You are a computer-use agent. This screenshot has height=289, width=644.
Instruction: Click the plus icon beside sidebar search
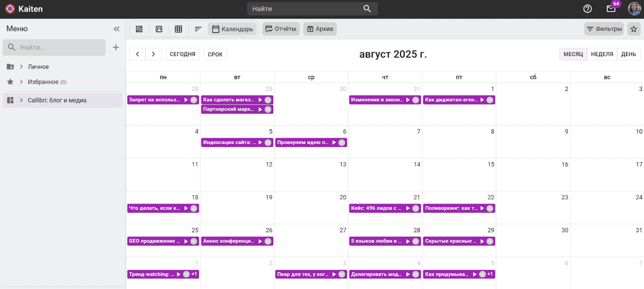point(116,47)
